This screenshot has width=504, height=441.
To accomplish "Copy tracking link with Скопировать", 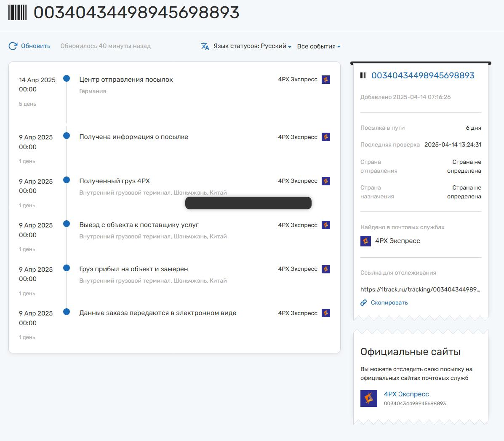I will (x=389, y=302).
